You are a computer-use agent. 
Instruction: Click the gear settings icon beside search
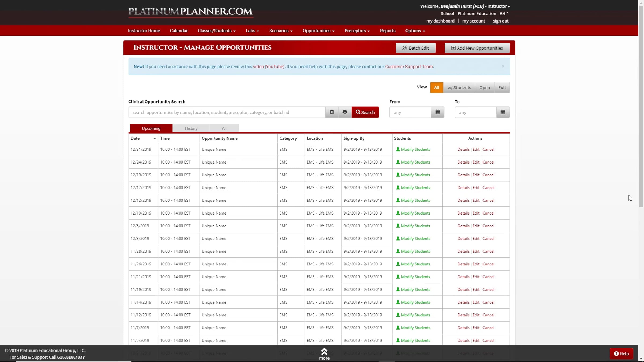(x=332, y=112)
